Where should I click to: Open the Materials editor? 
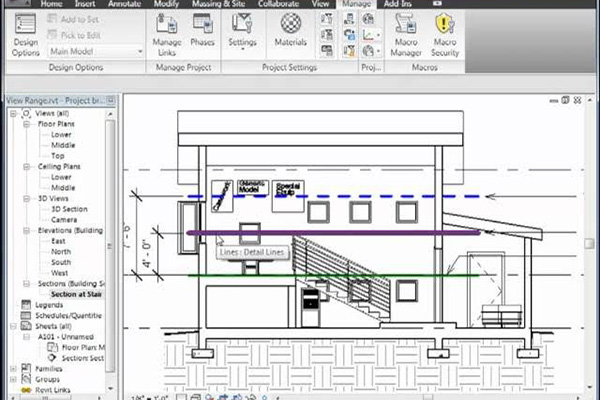click(x=290, y=31)
